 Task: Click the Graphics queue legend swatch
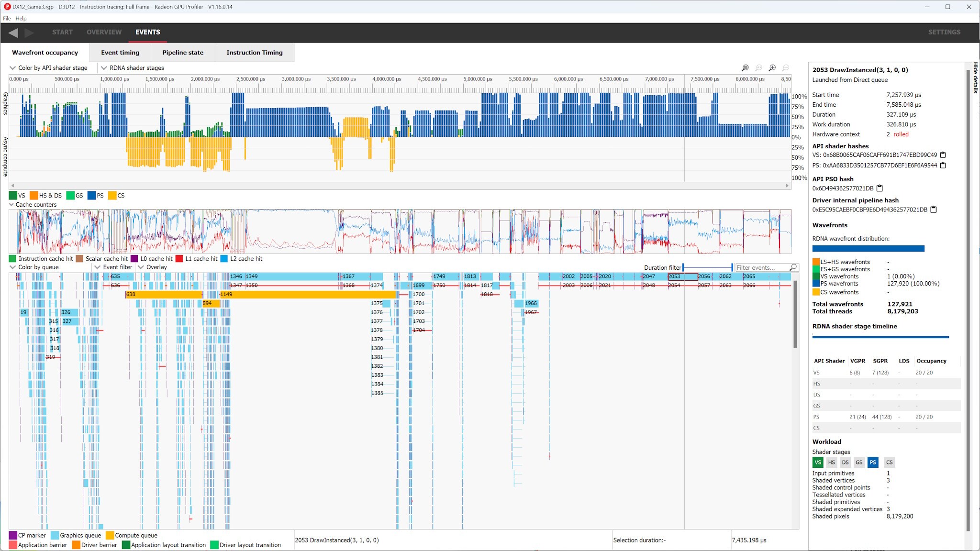coord(55,536)
